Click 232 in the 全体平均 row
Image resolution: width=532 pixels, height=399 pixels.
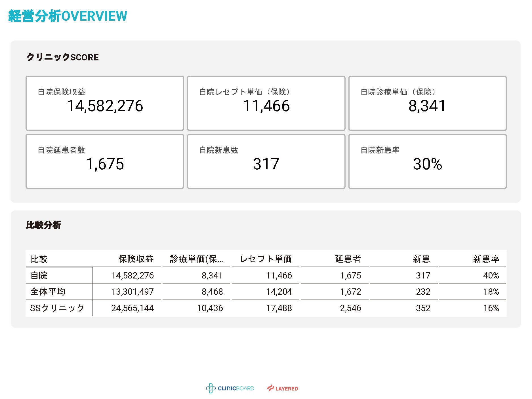(423, 292)
